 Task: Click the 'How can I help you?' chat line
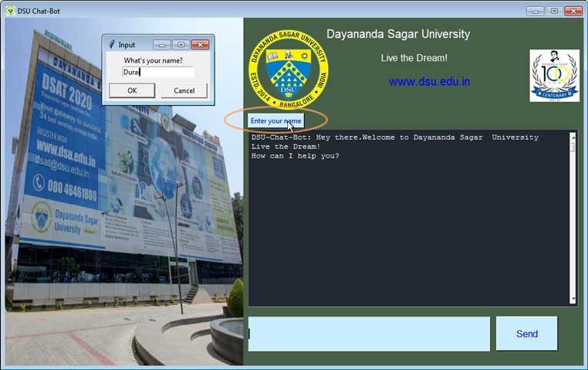[x=295, y=156]
